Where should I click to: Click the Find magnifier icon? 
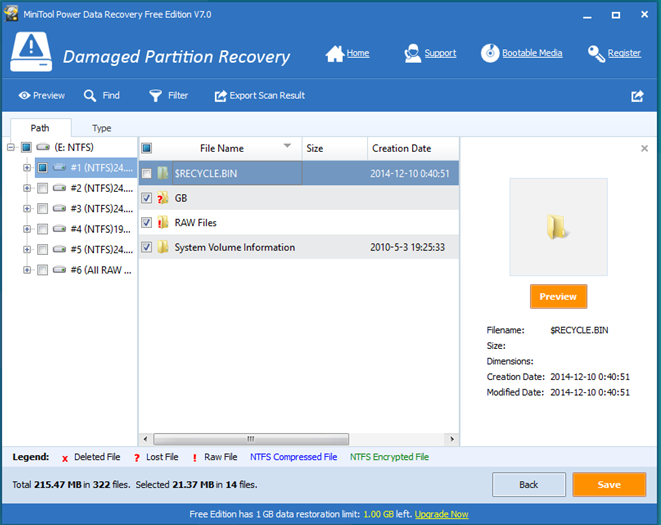coord(90,96)
